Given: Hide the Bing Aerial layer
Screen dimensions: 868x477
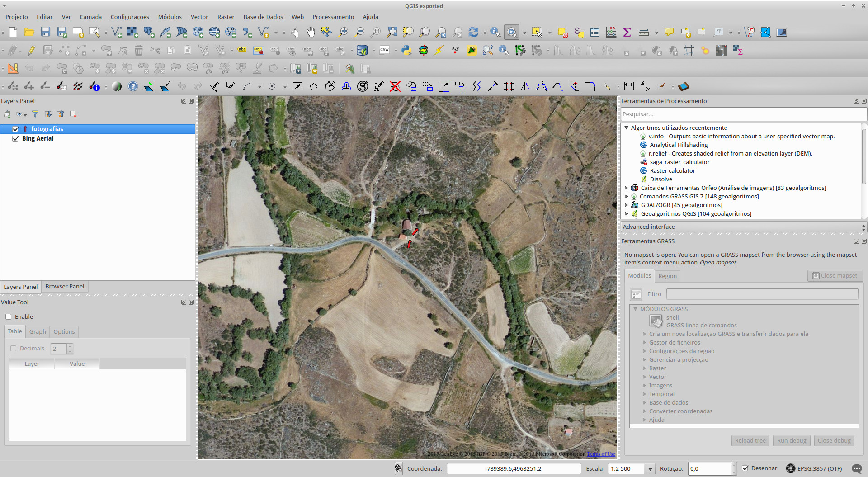Looking at the screenshot, I should point(15,138).
